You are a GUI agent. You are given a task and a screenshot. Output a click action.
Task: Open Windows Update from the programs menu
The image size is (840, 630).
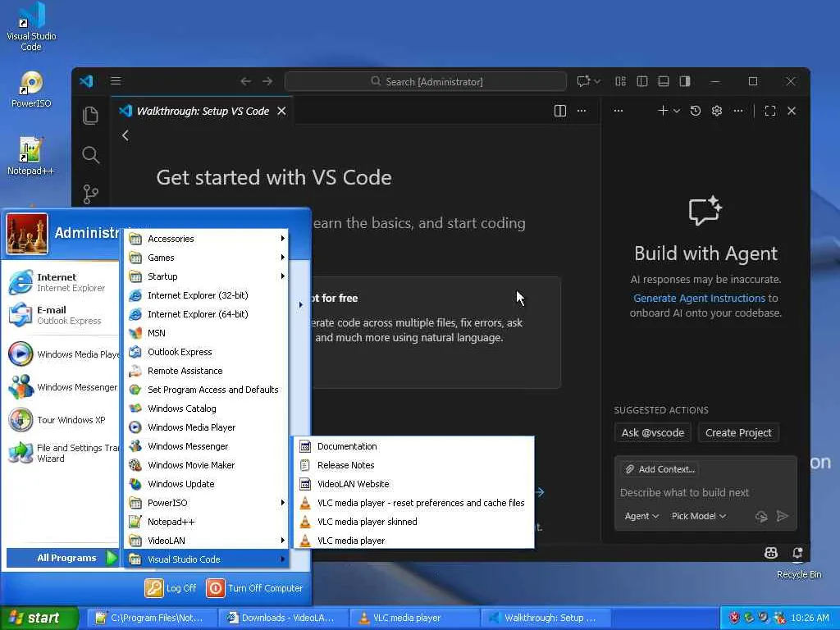pos(206,484)
